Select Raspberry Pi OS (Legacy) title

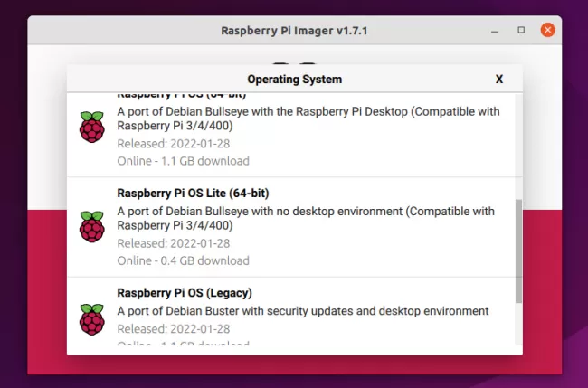(185, 293)
